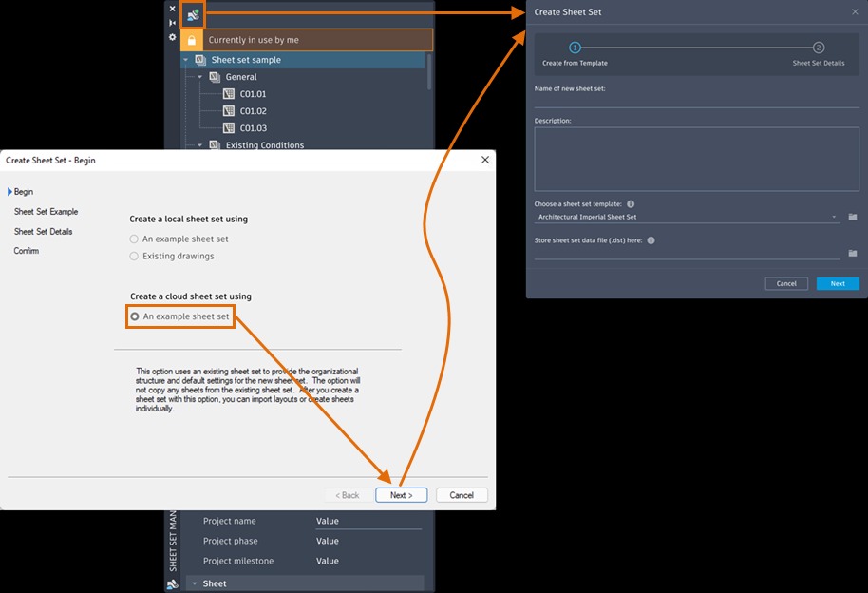868x593 pixels.
Task: Click the blue Next button
Action: (838, 283)
